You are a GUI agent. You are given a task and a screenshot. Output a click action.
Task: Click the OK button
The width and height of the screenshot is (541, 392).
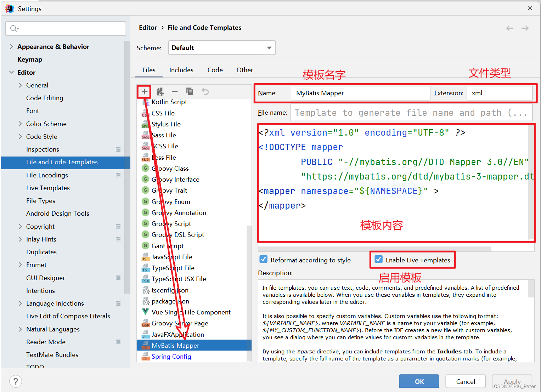point(419,381)
